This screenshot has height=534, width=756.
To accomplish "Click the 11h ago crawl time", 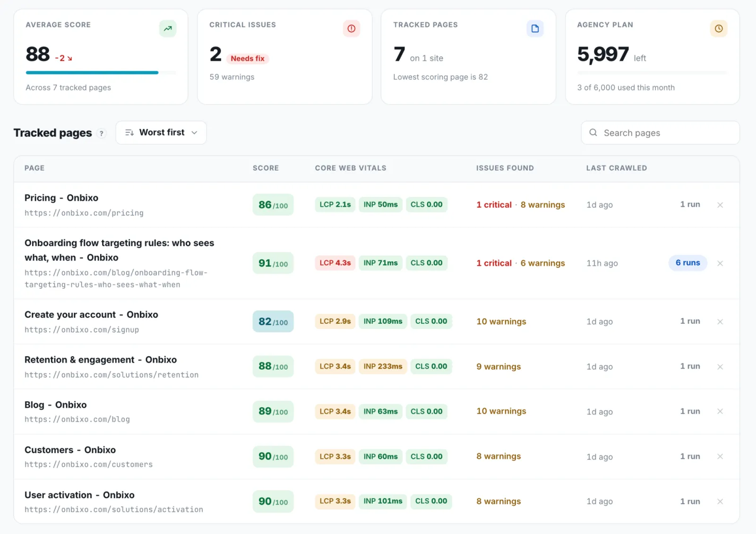I will click(x=602, y=263).
